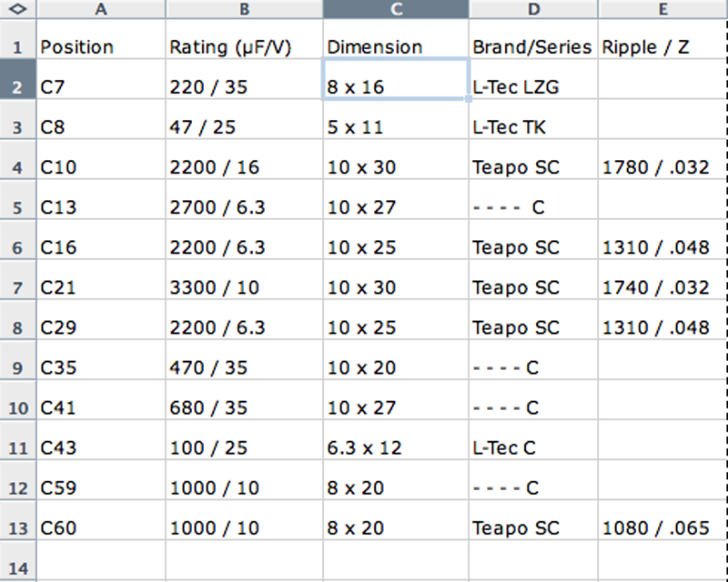The height and width of the screenshot is (582, 728).
Task: Select the "Rating (µF/V)" heading cell
Action: click(x=244, y=47)
